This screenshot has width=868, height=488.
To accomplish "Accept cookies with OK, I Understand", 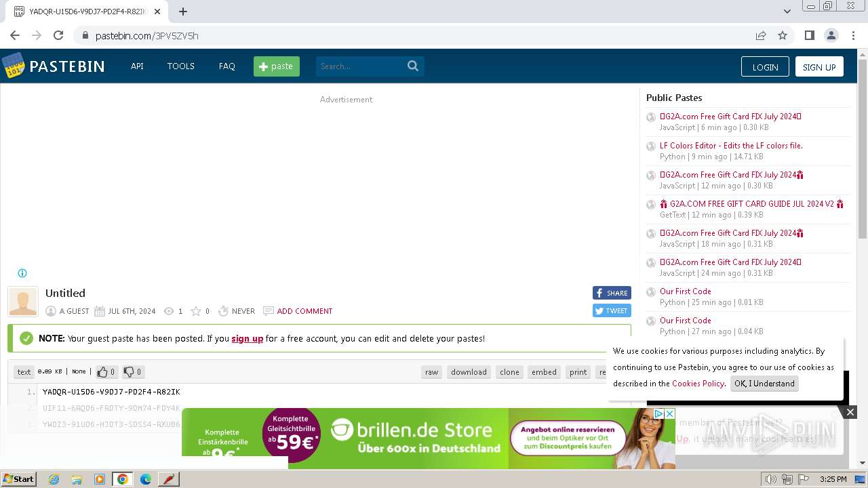I will click(x=764, y=384).
